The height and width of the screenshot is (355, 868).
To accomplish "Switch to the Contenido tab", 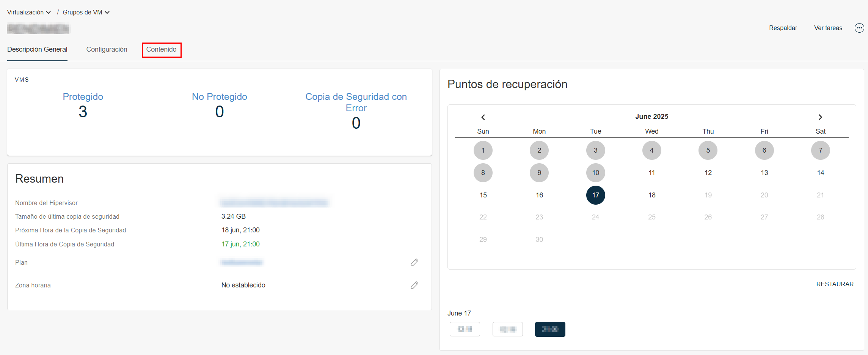I will point(161,49).
